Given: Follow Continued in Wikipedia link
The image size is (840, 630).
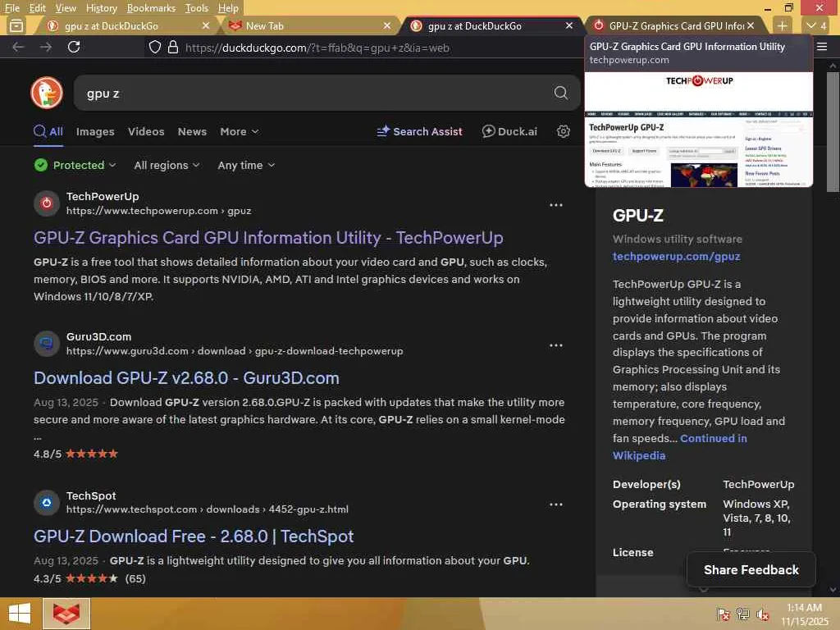Looking at the screenshot, I should pyautogui.click(x=680, y=447).
